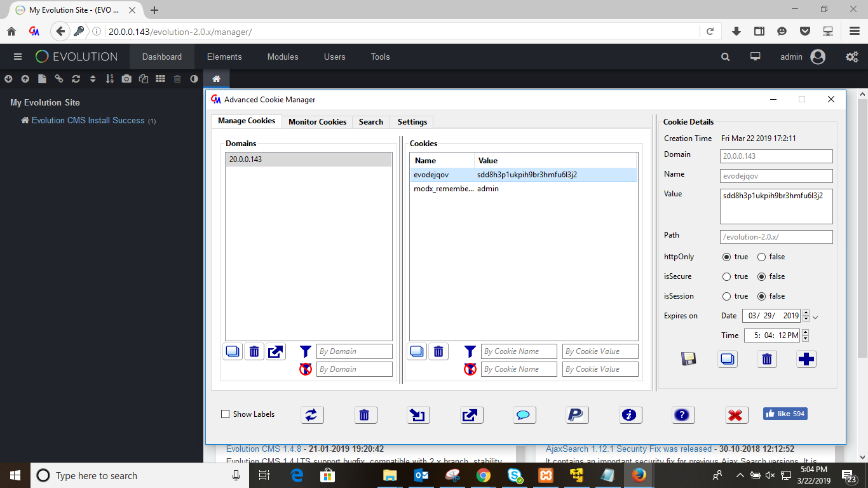The height and width of the screenshot is (488, 868).
Task: Switch to the Monitor Cookies tab
Action: pos(318,121)
